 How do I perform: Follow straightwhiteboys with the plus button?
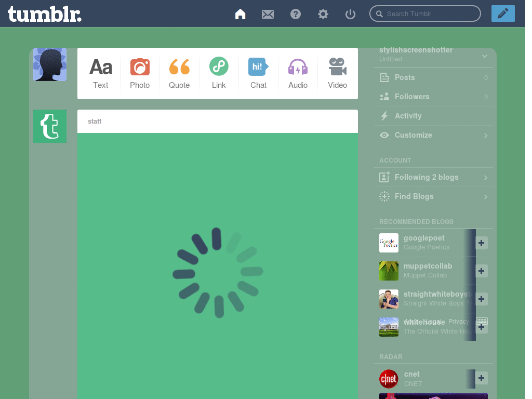(x=481, y=299)
